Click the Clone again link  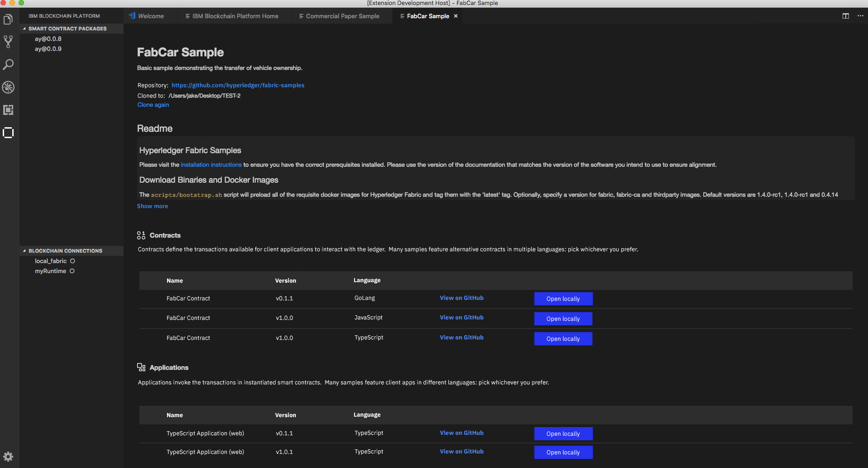[153, 105]
